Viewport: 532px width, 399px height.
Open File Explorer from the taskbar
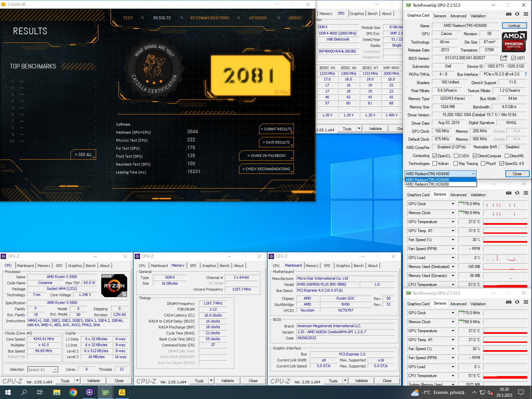coord(57,392)
